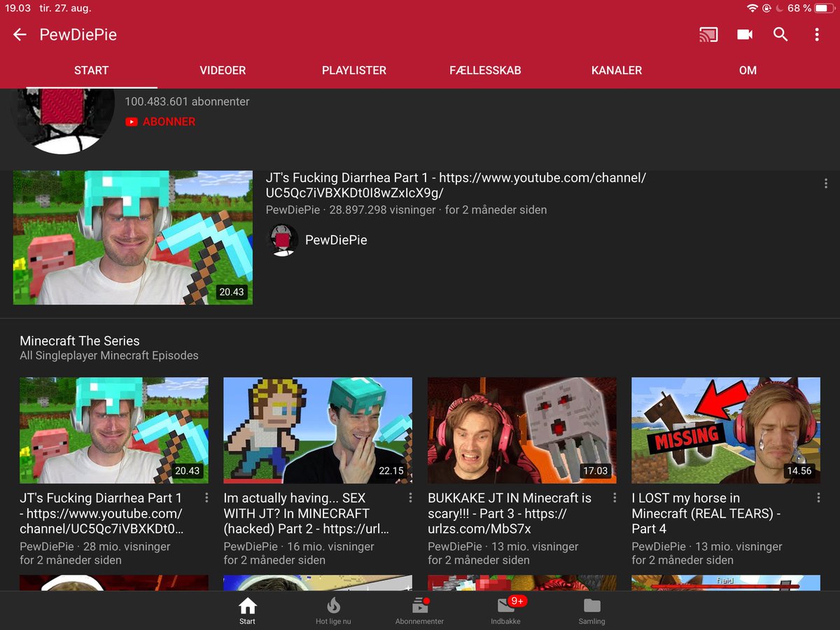
Task: Switch to the KANALER tab
Action: [617, 70]
